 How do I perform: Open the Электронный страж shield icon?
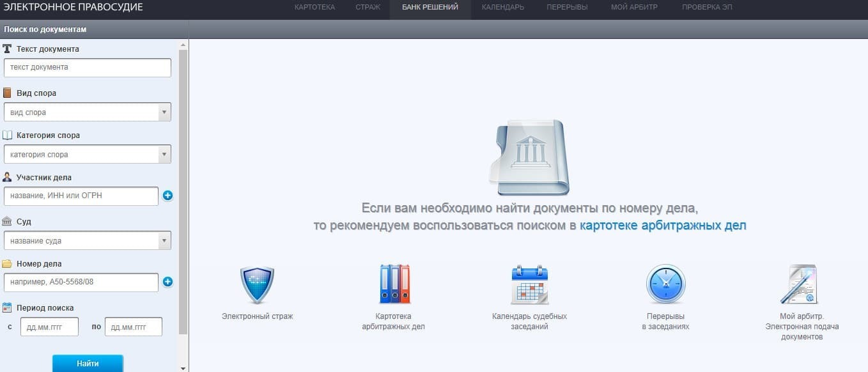pyautogui.click(x=257, y=284)
